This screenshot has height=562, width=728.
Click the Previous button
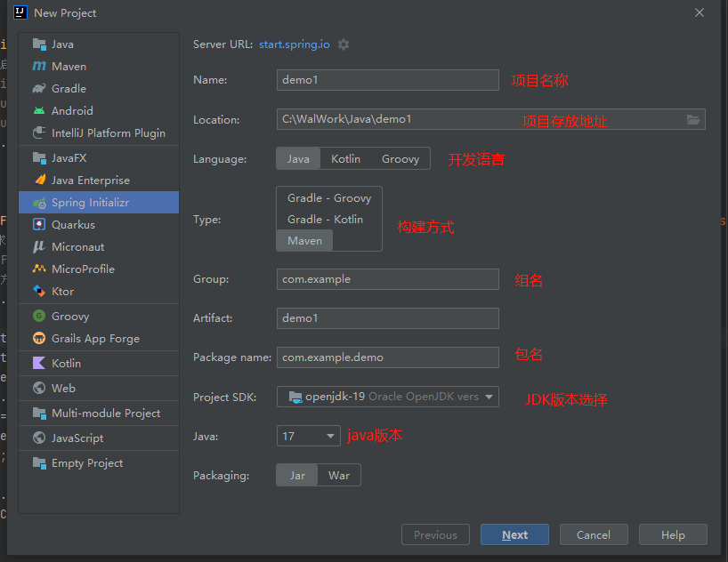[x=435, y=534]
